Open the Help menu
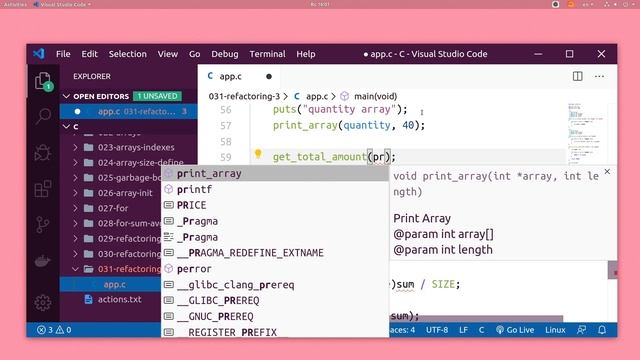Image resolution: width=640 pixels, height=360 pixels. [x=306, y=54]
